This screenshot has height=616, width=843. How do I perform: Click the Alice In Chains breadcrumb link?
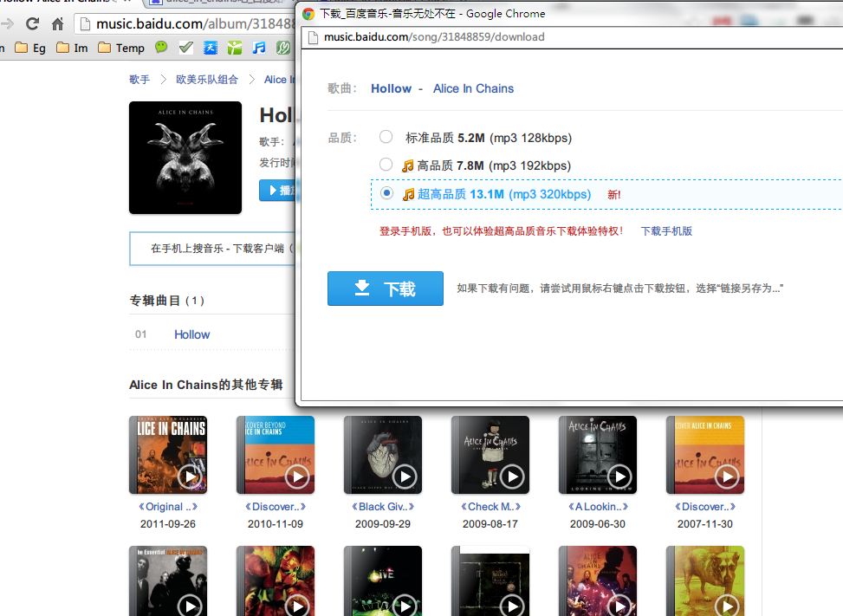[x=280, y=80]
